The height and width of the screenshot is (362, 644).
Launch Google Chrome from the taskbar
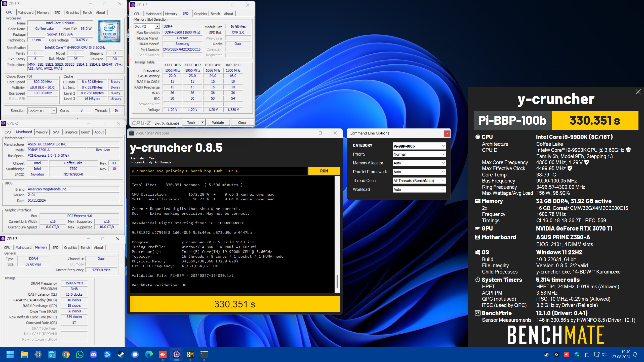pos(66,354)
